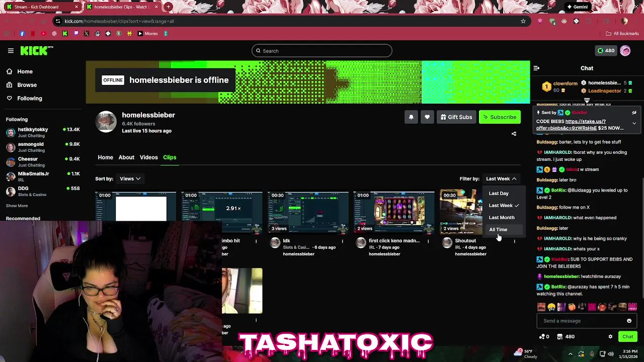This screenshot has height=362, width=644.
Task: Open followed channel MikeSmallsJr
Action: point(43,176)
